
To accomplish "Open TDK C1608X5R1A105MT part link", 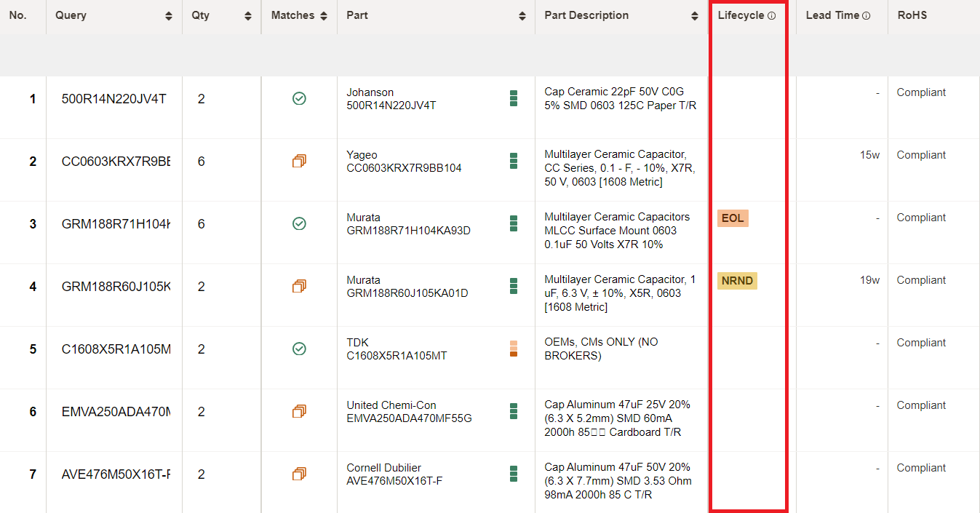I will (397, 349).
